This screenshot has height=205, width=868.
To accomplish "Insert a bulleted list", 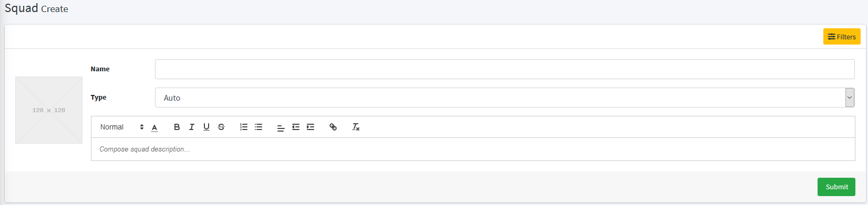I will tap(259, 127).
